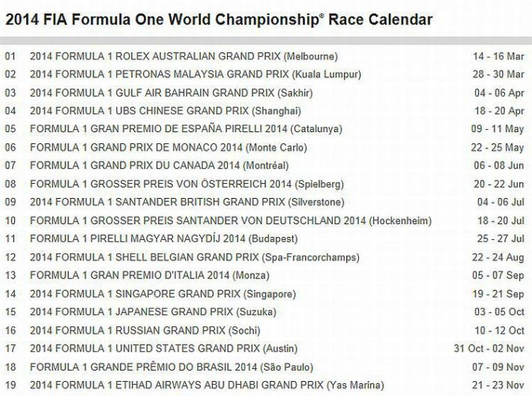The height and width of the screenshot is (396, 532).
Task: Open the United States Grand Prix Austin
Action: pos(163,348)
